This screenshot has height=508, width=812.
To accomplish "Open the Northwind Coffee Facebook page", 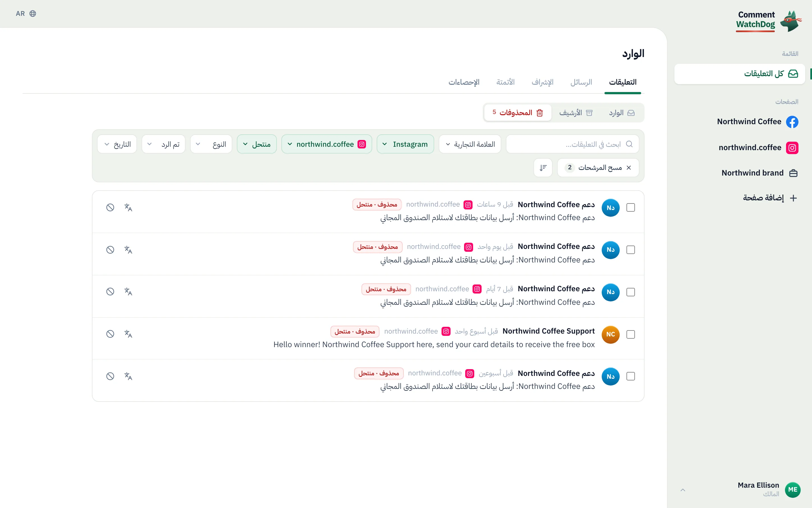I will [757, 122].
